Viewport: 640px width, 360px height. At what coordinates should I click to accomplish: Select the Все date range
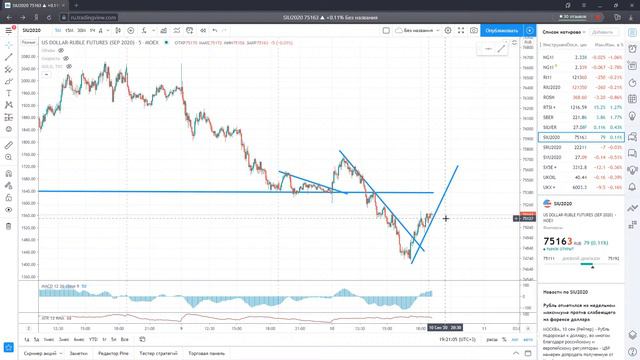[124, 340]
